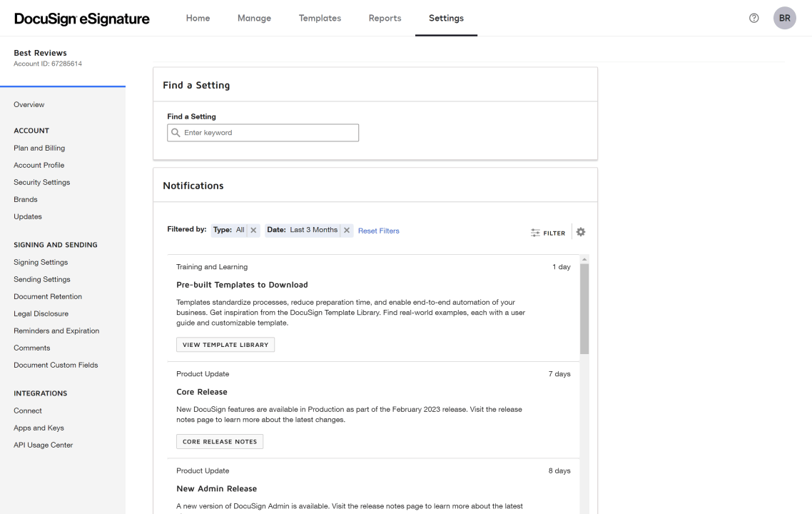The image size is (812, 514).
Task: Select Security Settings in the sidebar
Action: pos(41,182)
